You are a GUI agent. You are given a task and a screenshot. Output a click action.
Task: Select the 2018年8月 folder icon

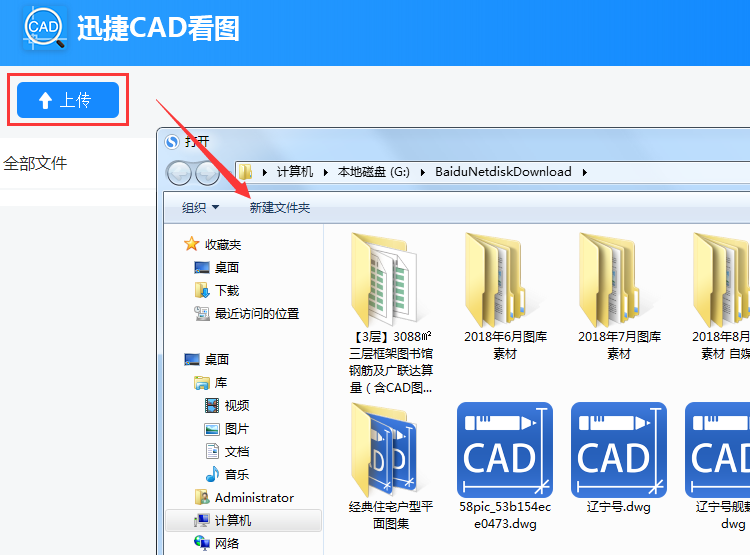[x=721, y=279]
